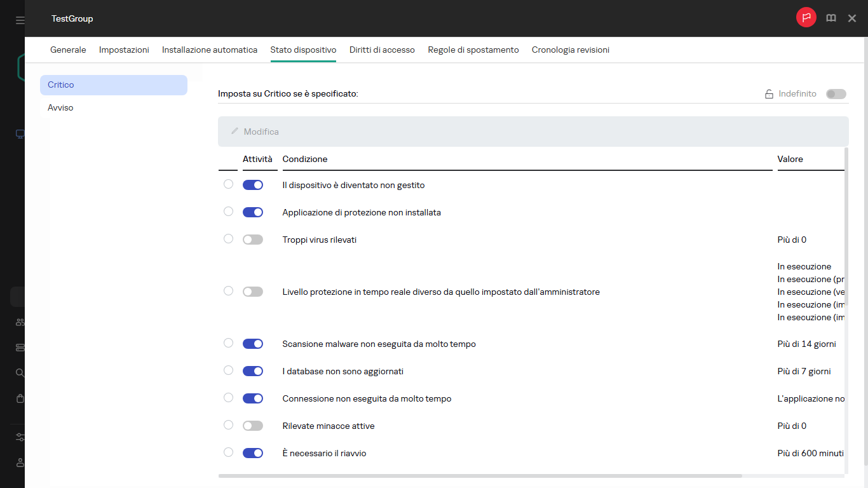Select the radio button for 'Rilevate minacce attive'
The height and width of the screenshot is (488, 868).
(x=228, y=425)
